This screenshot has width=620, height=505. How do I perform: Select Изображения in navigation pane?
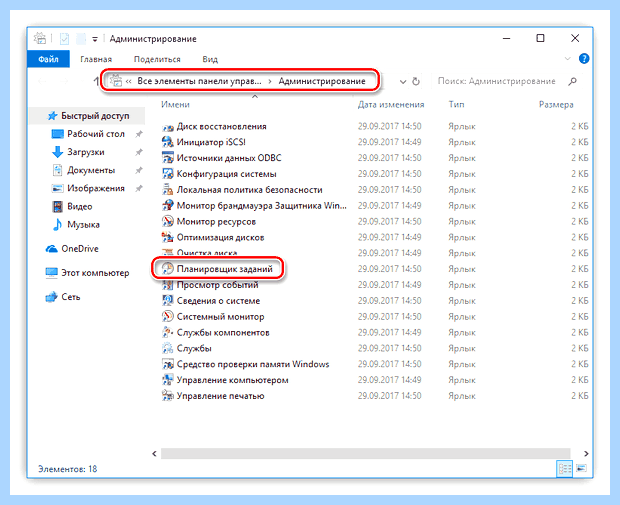click(x=96, y=189)
